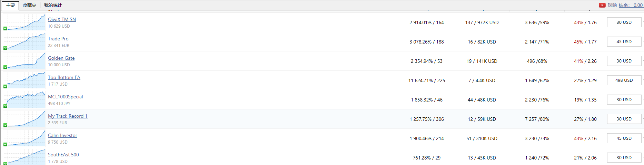Click the YouTube video icon
This screenshot has width=644, height=165.
[602, 5]
